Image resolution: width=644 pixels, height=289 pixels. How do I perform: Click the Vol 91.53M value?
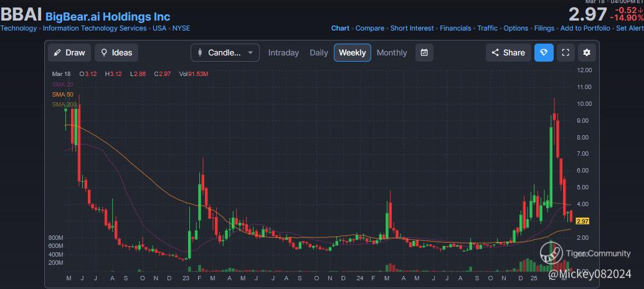coord(194,74)
